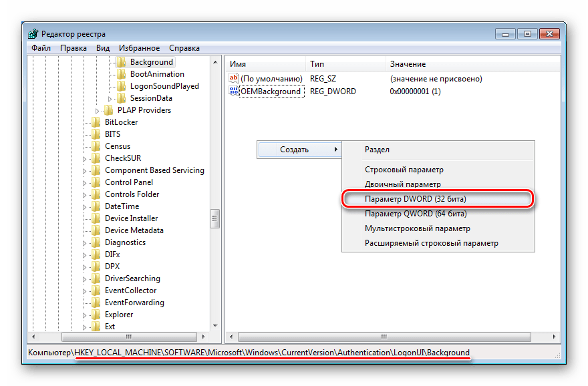The height and width of the screenshot is (386, 588).
Task: Click the Registry Editor title bar icon
Action: 33,34
